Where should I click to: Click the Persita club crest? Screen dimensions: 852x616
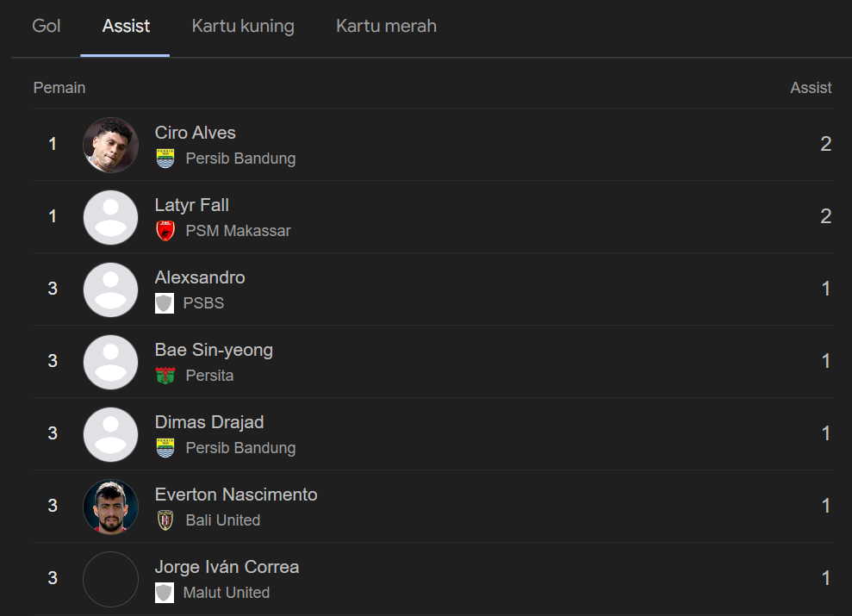point(165,376)
